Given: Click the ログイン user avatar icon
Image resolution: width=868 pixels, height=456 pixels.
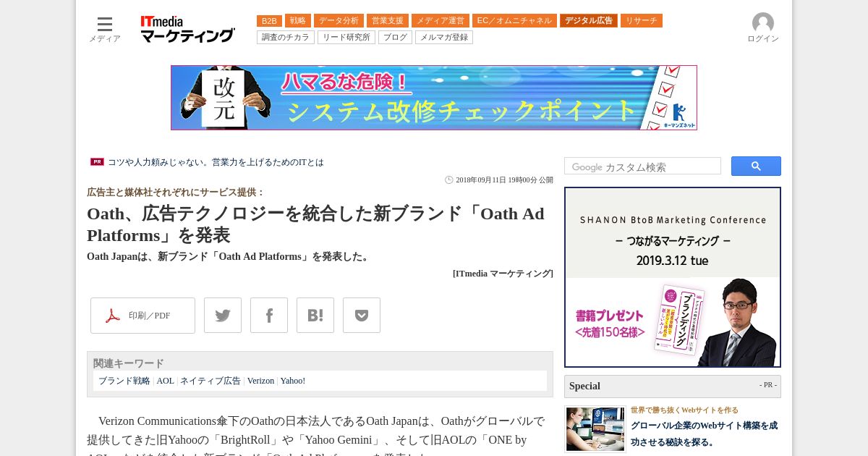Looking at the screenshot, I should tap(763, 23).
